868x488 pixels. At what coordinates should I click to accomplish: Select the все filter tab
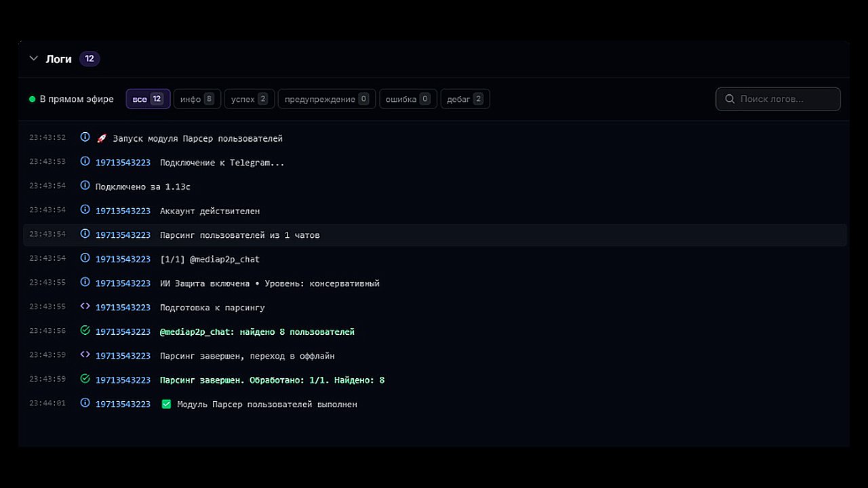pos(148,99)
